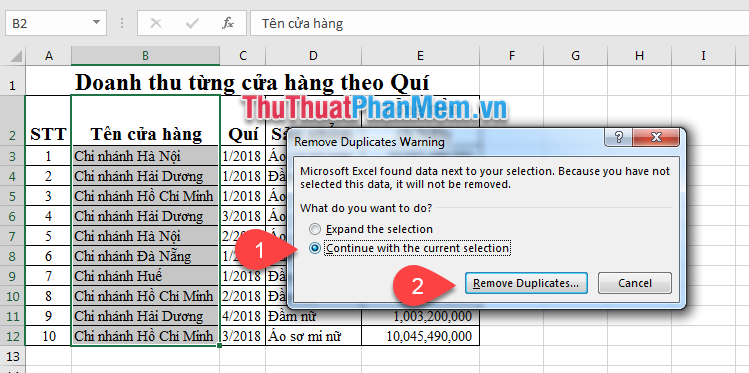Open the Name Box dropdown arrow
The width and height of the screenshot is (749, 373).
(96, 22)
